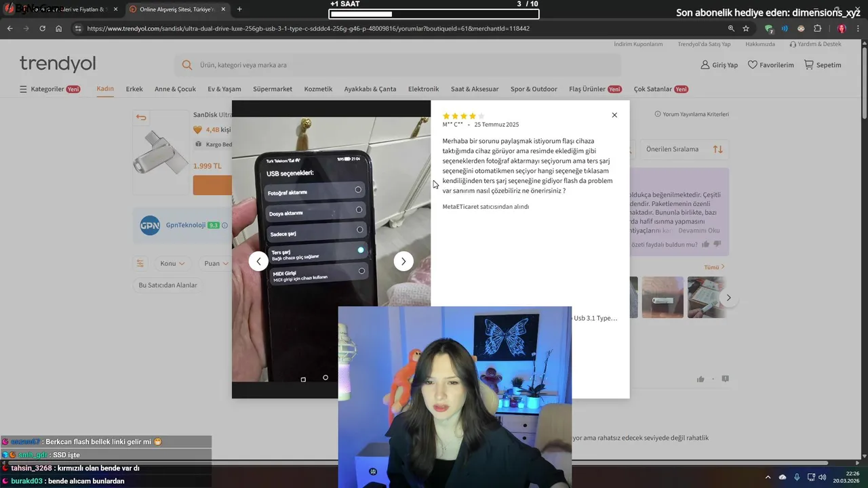Open Trendyol'da Satış Yap link
The width and height of the screenshot is (868, 488).
click(x=704, y=44)
